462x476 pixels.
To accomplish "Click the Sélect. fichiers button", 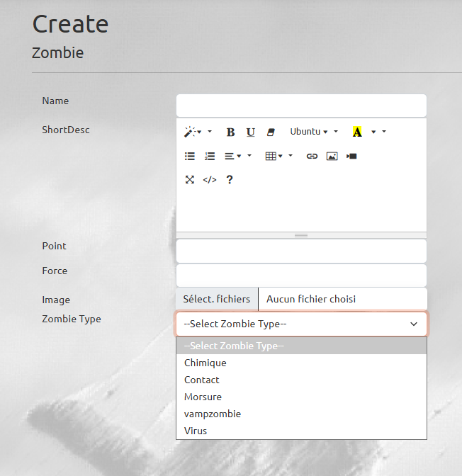I will (217, 299).
